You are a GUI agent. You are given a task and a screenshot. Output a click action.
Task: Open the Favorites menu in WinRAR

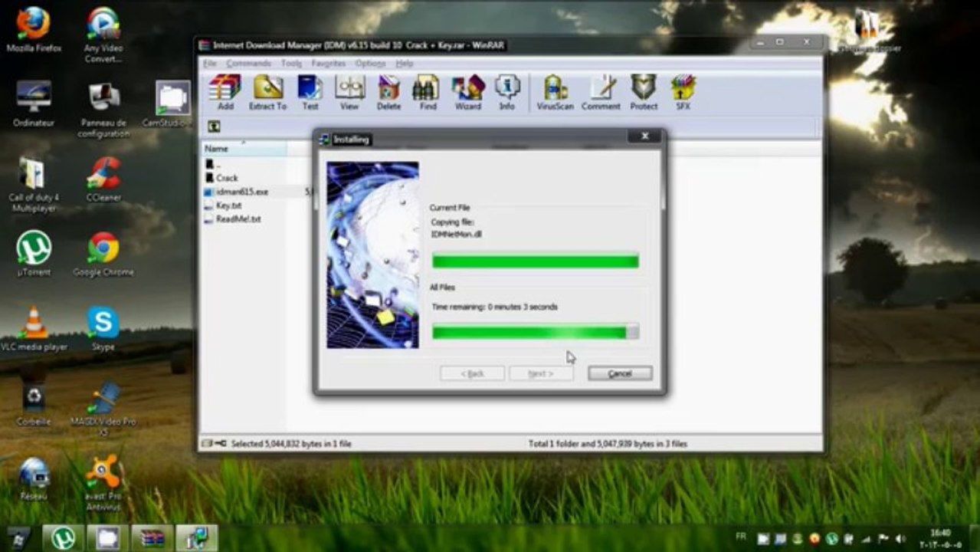point(329,64)
